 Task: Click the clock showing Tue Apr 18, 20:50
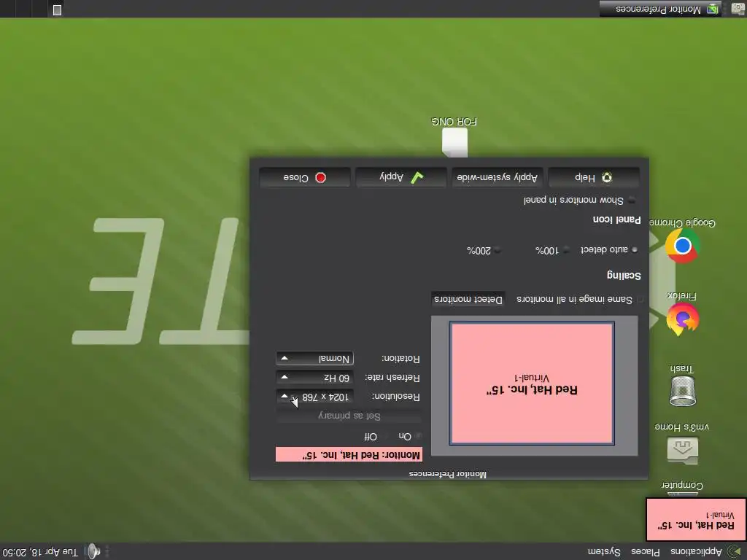[40, 552]
